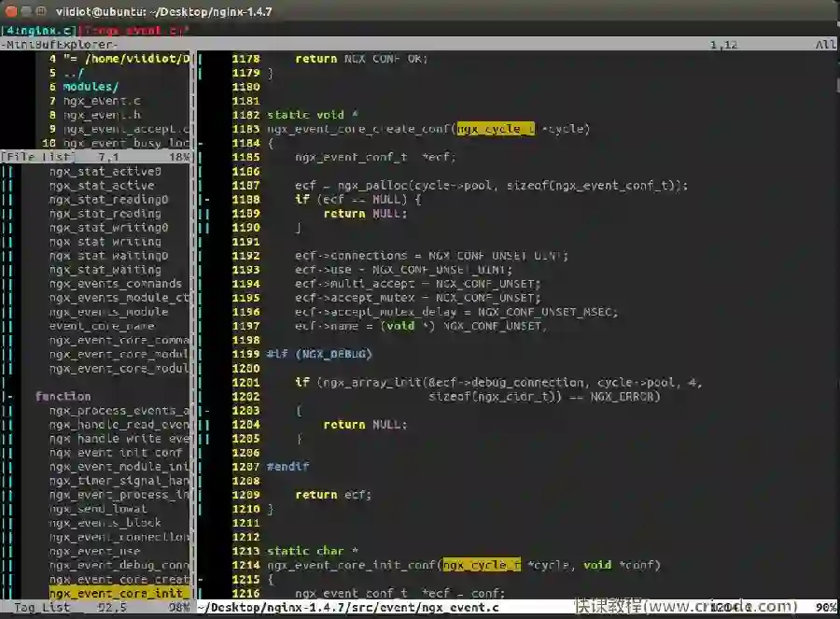Collapse the fold at line 1188
This screenshot has width=840, height=619.
(x=206, y=200)
